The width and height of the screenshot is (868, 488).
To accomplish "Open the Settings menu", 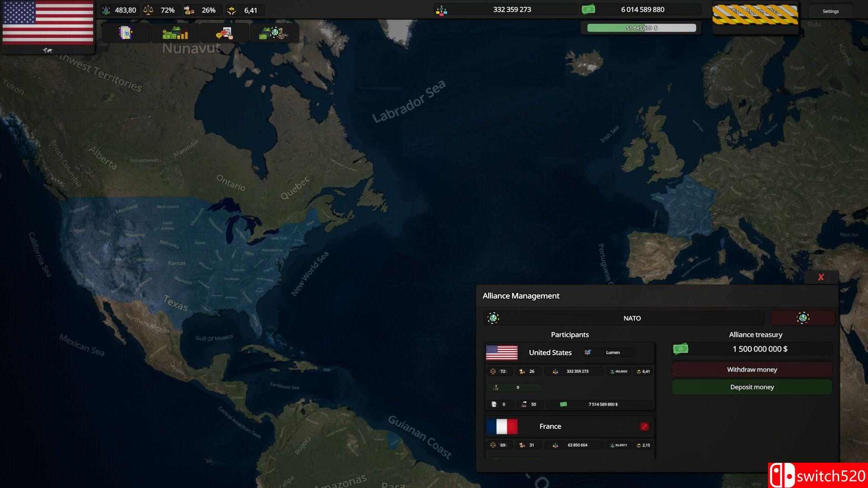I will [830, 11].
